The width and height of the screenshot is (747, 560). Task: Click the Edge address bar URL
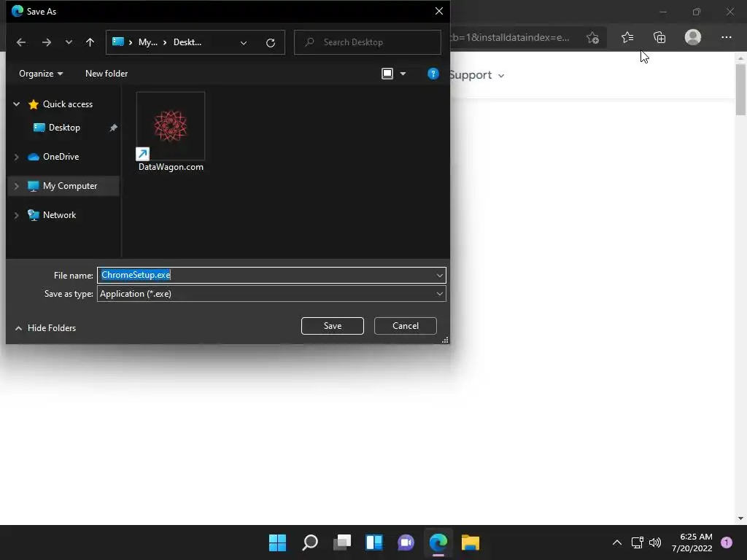click(510, 38)
